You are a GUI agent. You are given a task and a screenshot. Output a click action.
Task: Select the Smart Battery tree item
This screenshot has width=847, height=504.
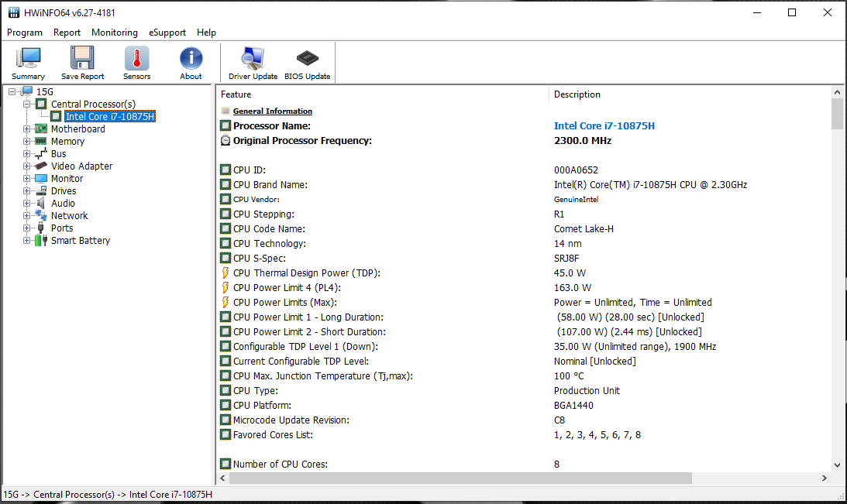(x=80, y=241)
